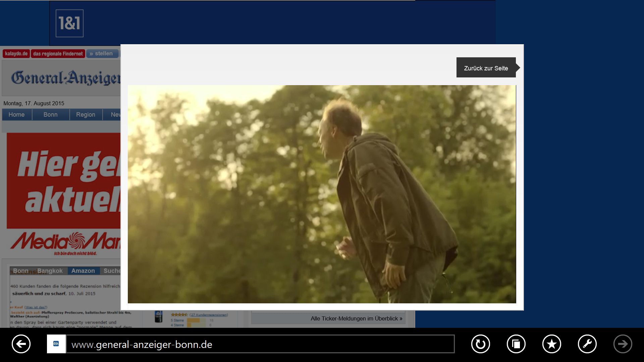
Task: Open the Home navigation tab
Action: (16, 115)
